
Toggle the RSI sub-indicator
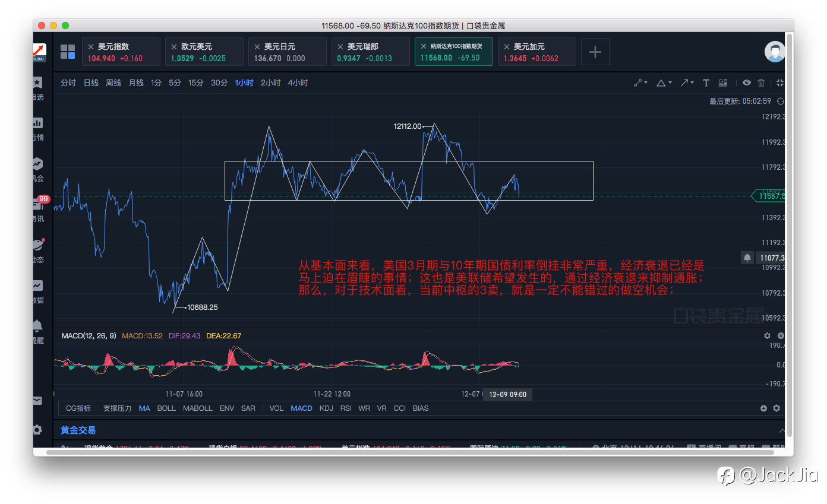tap(346, 408)
